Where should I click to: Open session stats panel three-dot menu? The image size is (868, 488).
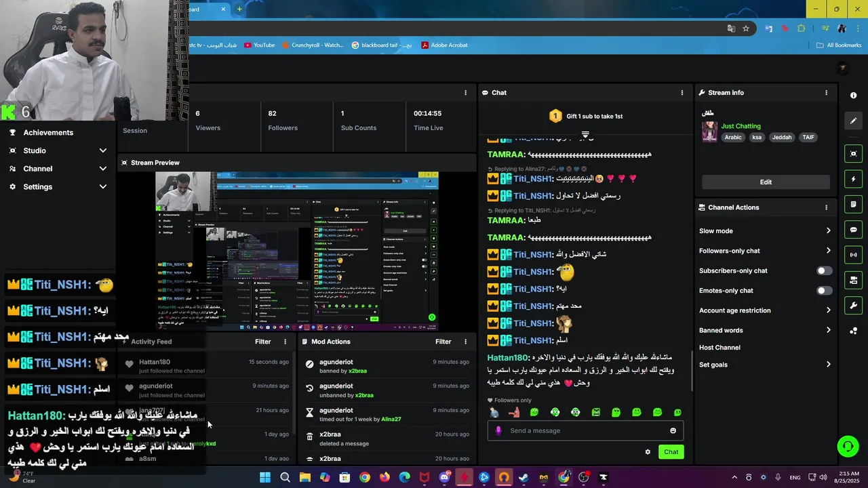[465, 93]
